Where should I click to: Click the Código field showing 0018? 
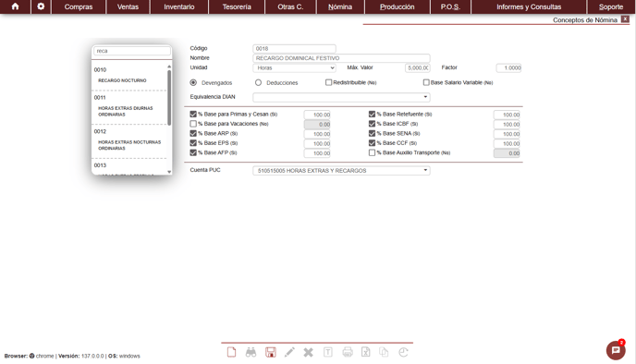point(294,48)
